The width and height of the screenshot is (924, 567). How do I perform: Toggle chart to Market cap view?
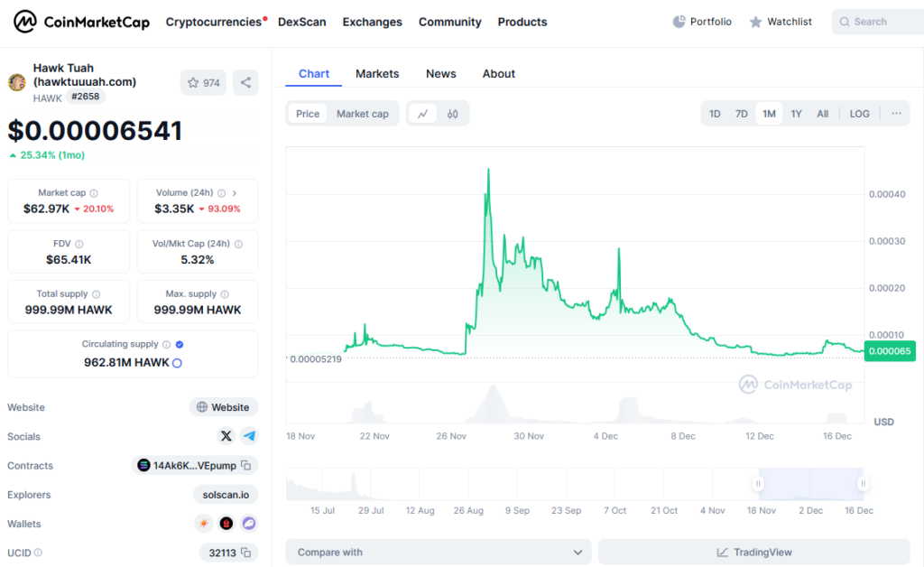click(x=363, y=114)
